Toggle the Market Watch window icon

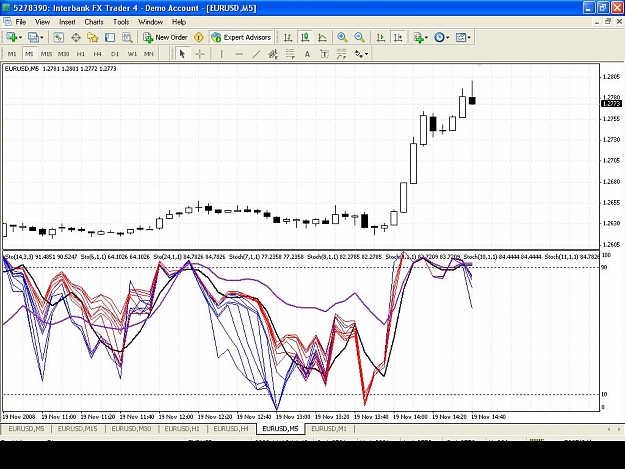tap(59, 37)
